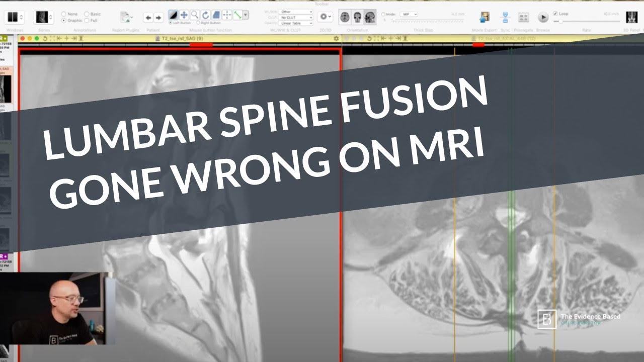Open Movie Export
644x362 pixels.
point(485,18)
